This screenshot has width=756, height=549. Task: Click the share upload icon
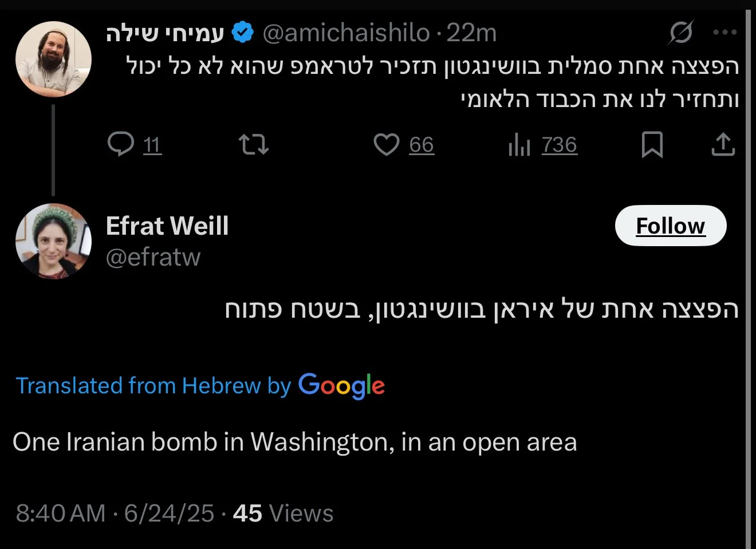coord(723,144)
